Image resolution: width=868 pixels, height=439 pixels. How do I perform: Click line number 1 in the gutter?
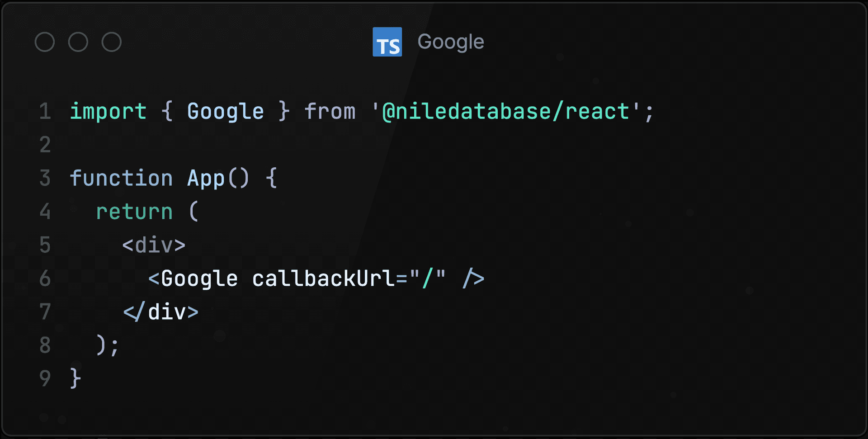coord(45,111)
